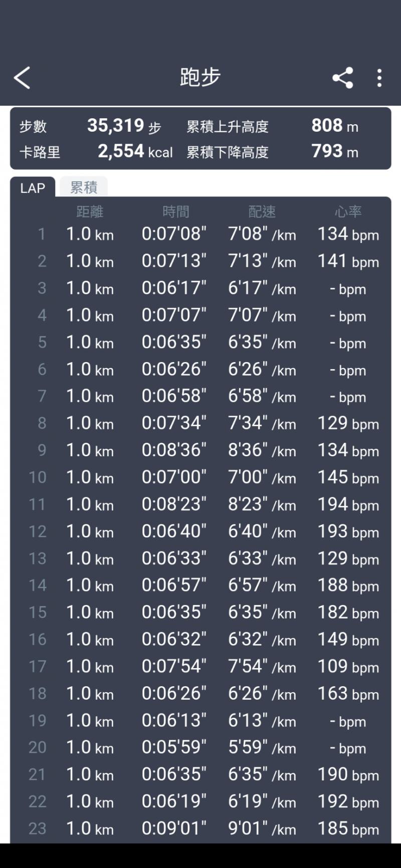
Task: Tap the 距離 column header
Action: tap(90, 212)
